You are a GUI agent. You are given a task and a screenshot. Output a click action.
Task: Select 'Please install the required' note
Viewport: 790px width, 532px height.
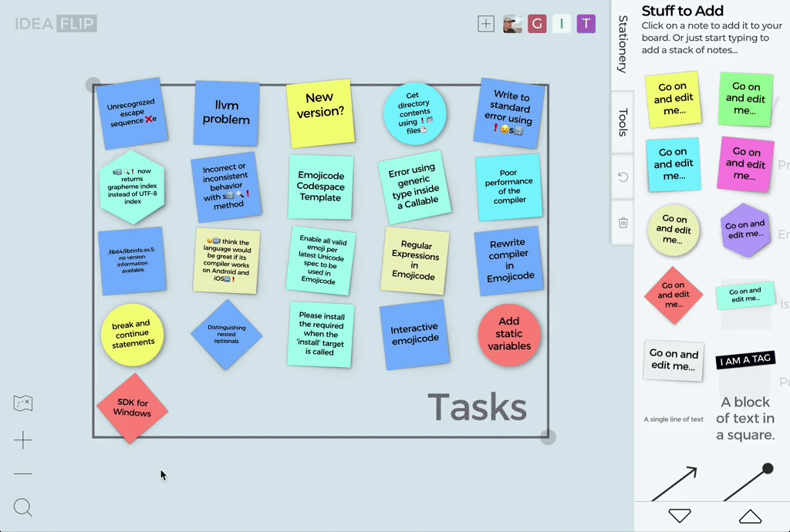[x=320, y=334]
